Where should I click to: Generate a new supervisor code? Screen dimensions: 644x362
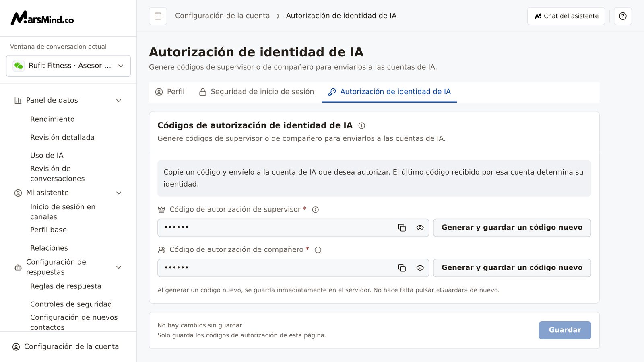click(x=512, y=228)
